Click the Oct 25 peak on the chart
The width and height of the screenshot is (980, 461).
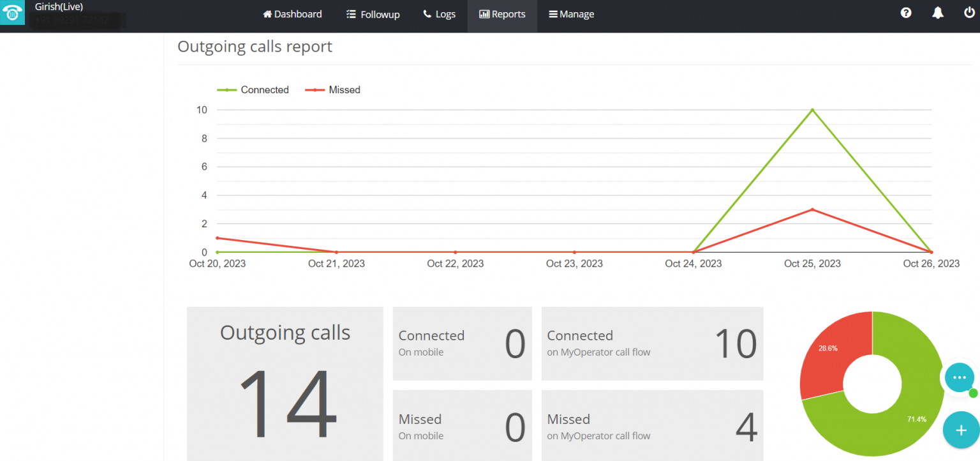[812, 109]
